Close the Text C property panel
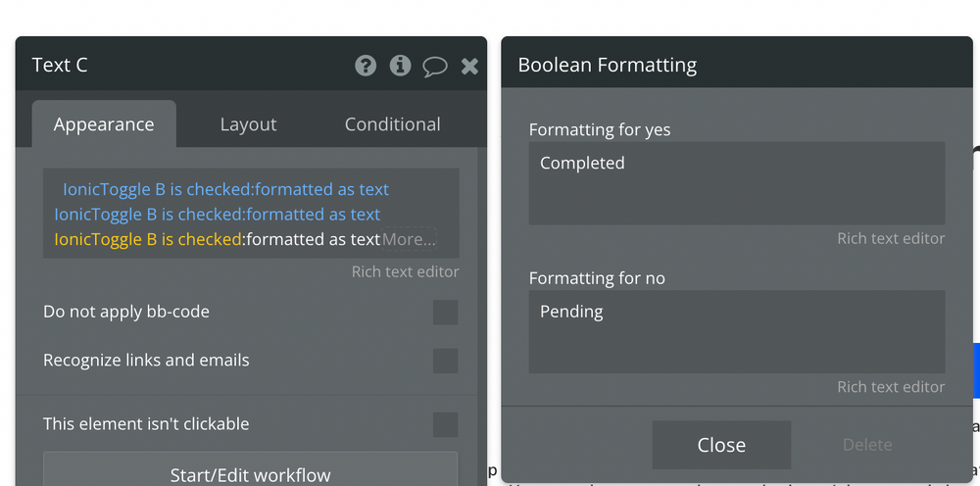The width and height of the screenshot is (980, 486). point(470,67)
